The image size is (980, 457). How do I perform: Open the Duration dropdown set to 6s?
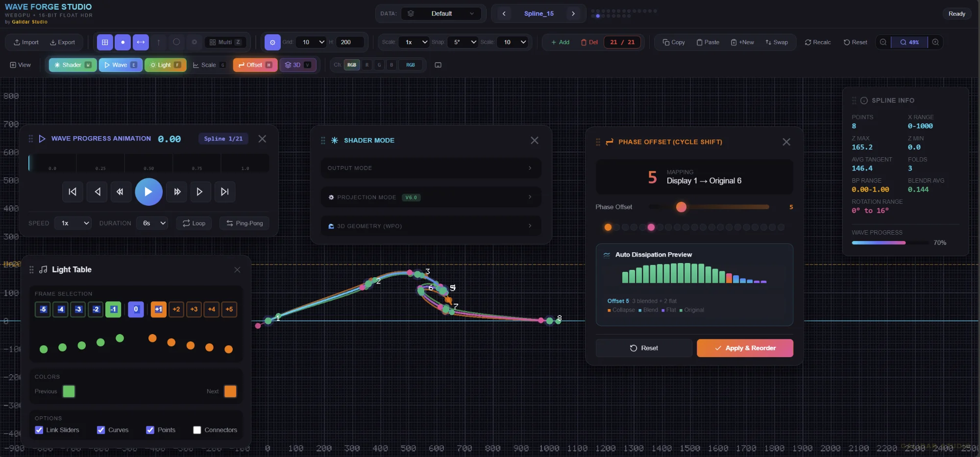pyautogui.click(x=152, y=223)
